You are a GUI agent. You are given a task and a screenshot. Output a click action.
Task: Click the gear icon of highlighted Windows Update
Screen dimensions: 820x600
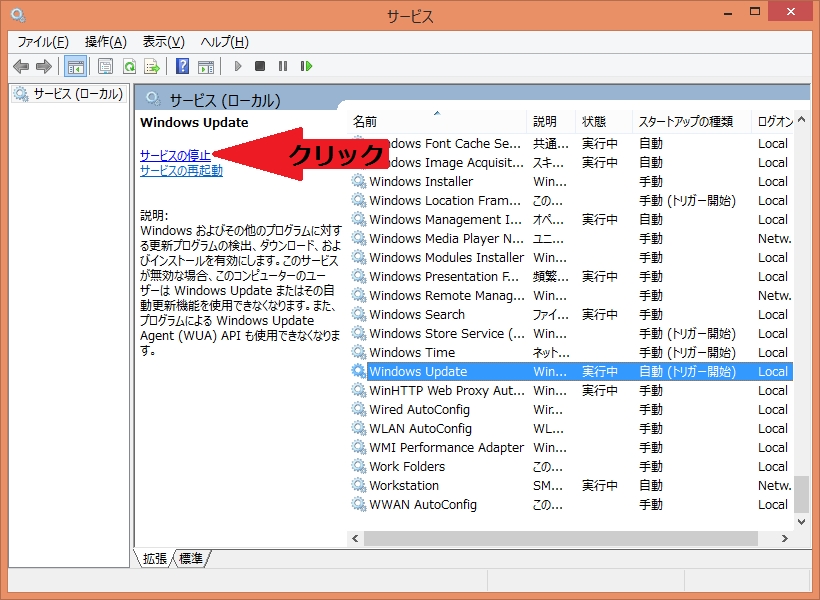pos(358,371)
